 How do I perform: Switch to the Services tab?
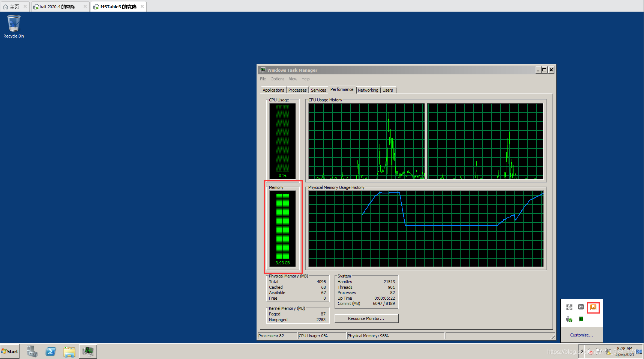318,90
